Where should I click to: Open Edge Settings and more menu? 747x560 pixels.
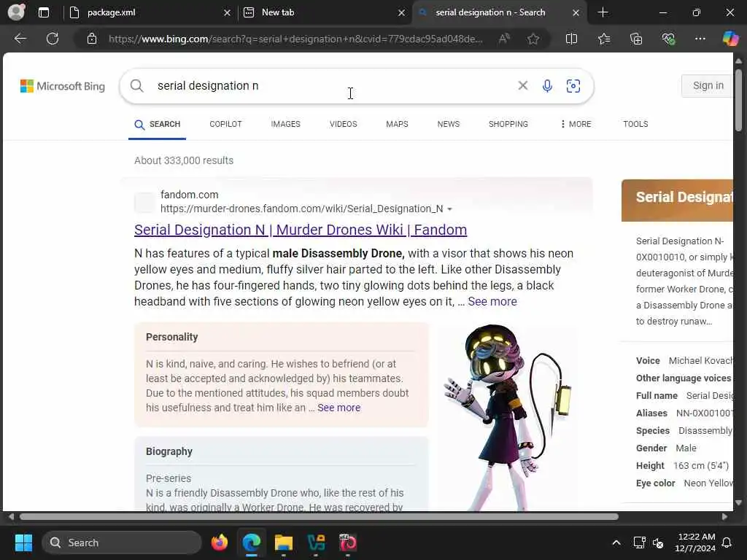pyautogui.click(x=700, y=39)
